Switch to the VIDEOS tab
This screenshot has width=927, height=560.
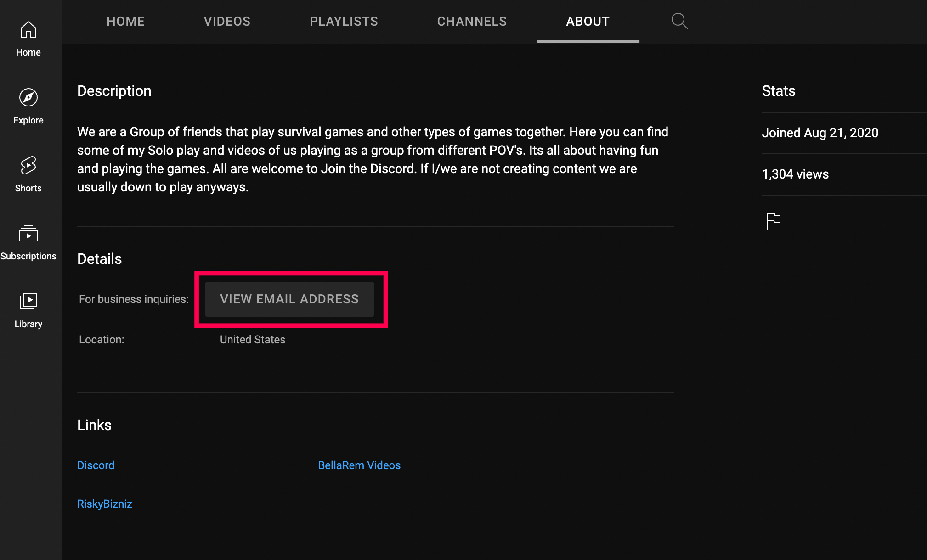(227, 22)
